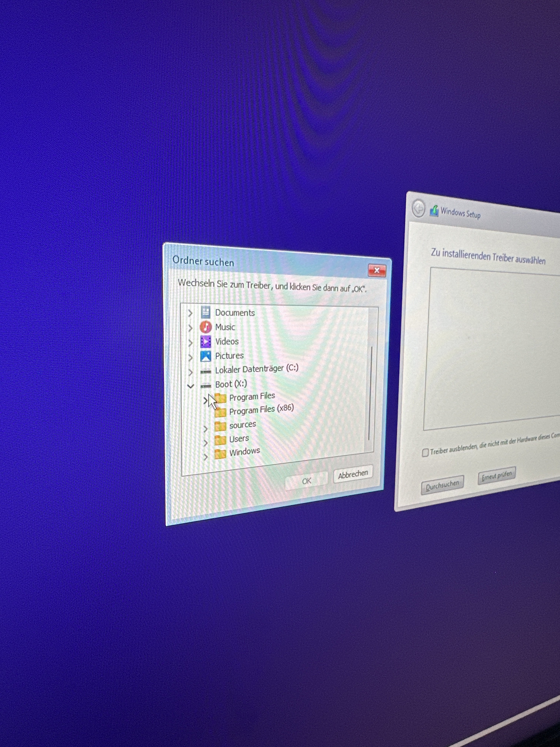The width and height of the screenshot is (560, 747).
Task: Close the Ordner suchen dialog
Action: [x=377, y=270]
